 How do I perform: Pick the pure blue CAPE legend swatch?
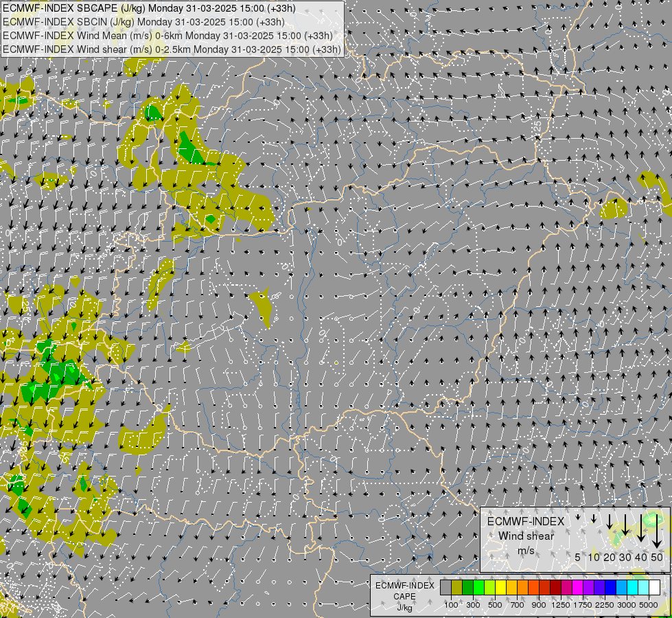coord(611,588)
